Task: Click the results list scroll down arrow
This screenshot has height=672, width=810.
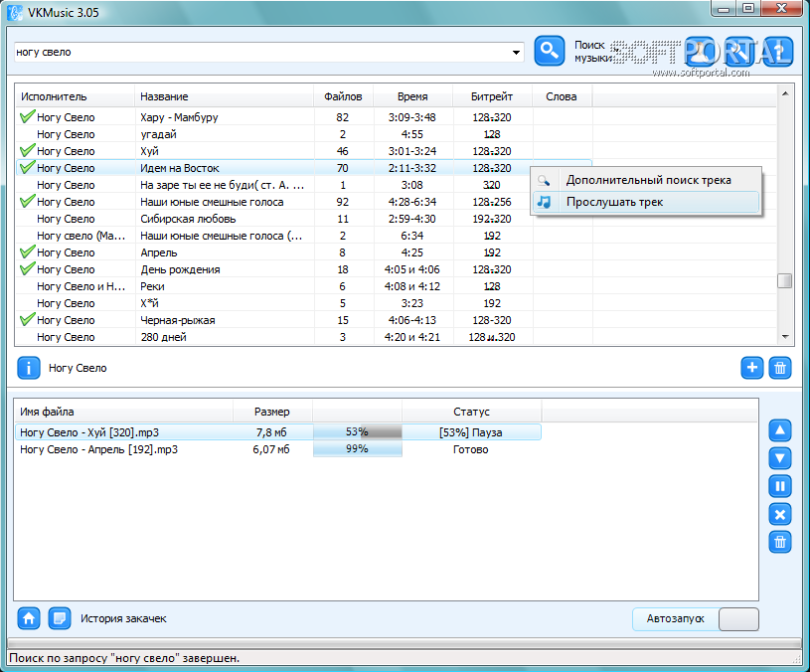Action: [x=784, y=338]
